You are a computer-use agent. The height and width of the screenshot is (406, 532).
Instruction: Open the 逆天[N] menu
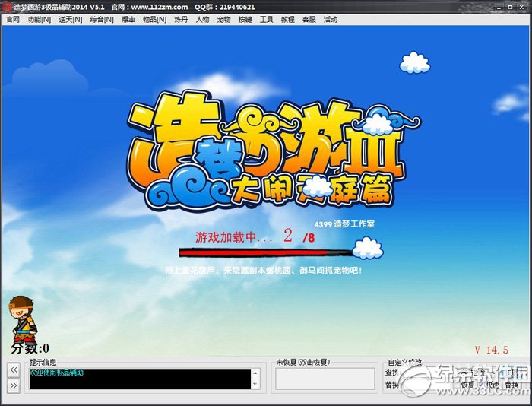click(x=70, y=20)
